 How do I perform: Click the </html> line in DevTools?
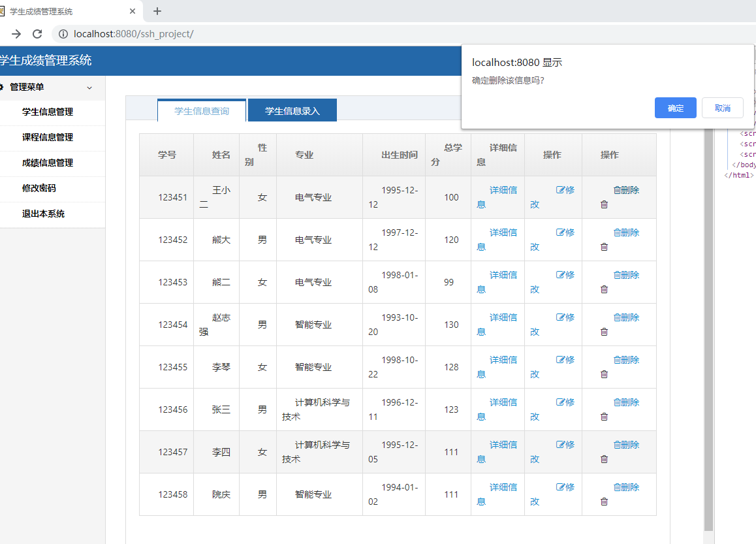[738, 175]
